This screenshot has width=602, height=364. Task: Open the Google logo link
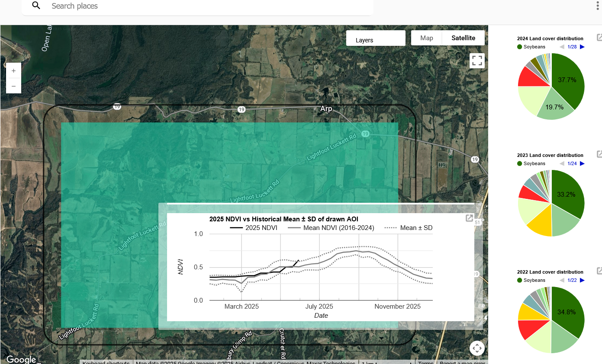(x=21, y=360)
